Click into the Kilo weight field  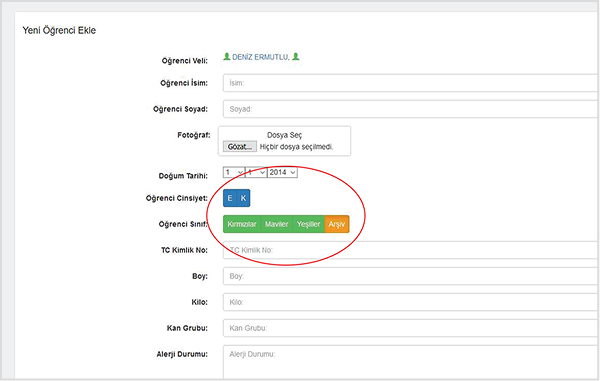tap(411, 302)
